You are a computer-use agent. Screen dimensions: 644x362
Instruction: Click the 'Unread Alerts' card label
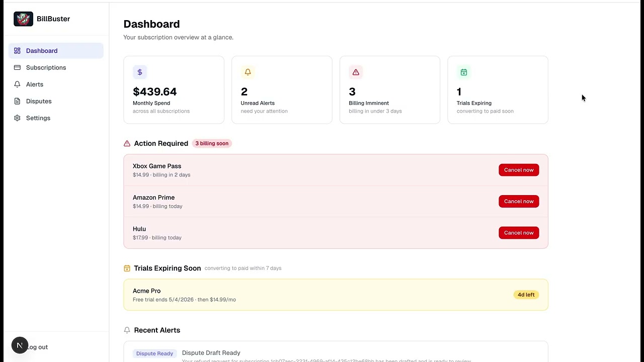tap(258, 103)
